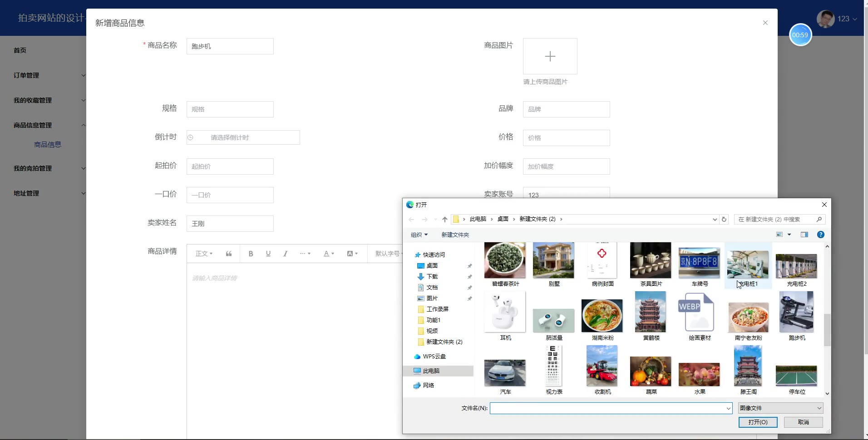Click 新建文件夹 in the dialog toolbar
This screenshot has height=440, width=868.
[455, 235]
